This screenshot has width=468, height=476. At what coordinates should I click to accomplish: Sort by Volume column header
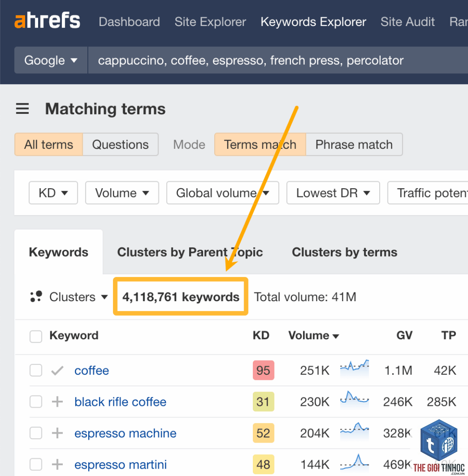pos(314,336)
